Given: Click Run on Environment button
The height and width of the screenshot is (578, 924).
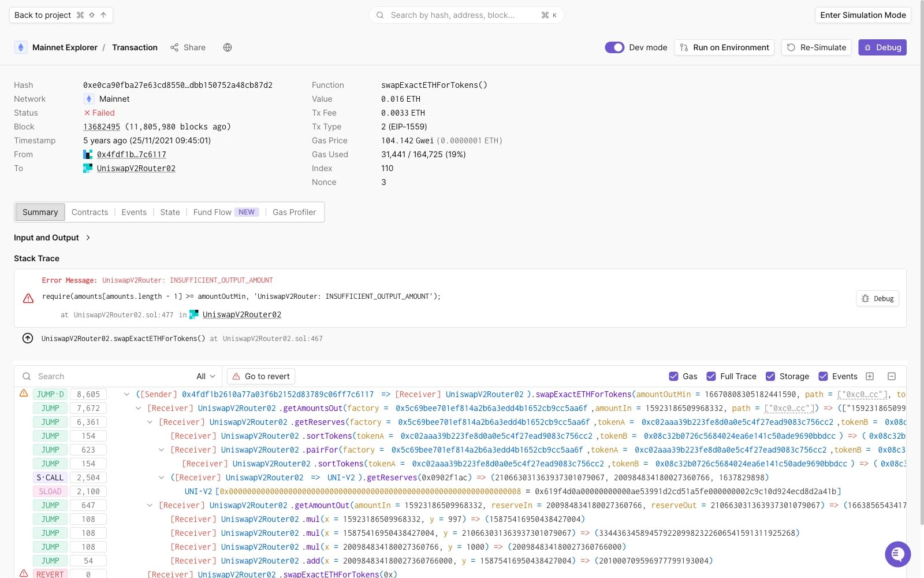Looking at the screenshot, I should [724, 47].
